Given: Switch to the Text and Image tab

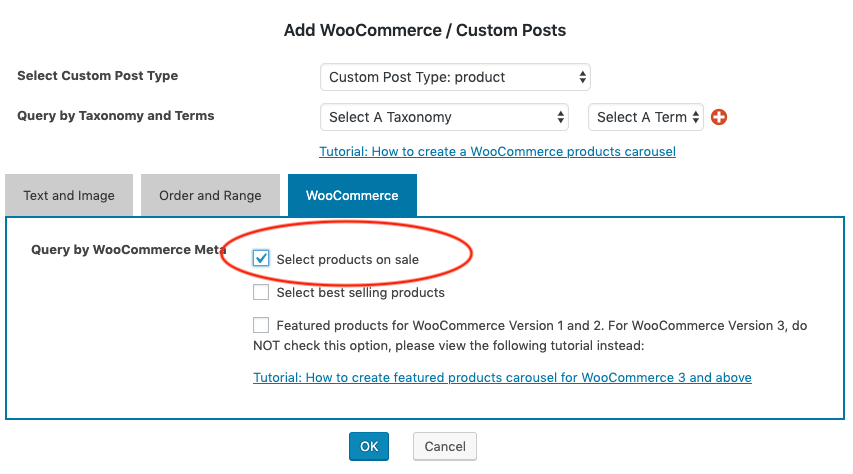Looking at the screenshot, I should tap(69, 195).
